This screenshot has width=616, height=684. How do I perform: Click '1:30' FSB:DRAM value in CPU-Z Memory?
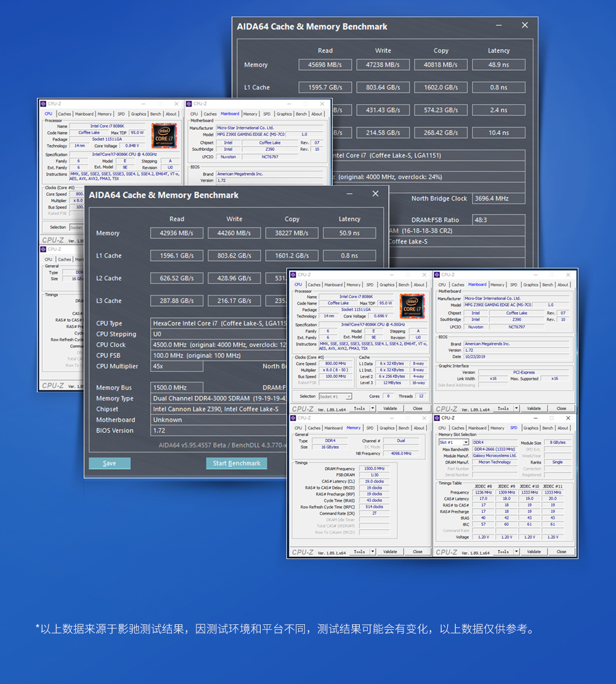tap(374, 475)
